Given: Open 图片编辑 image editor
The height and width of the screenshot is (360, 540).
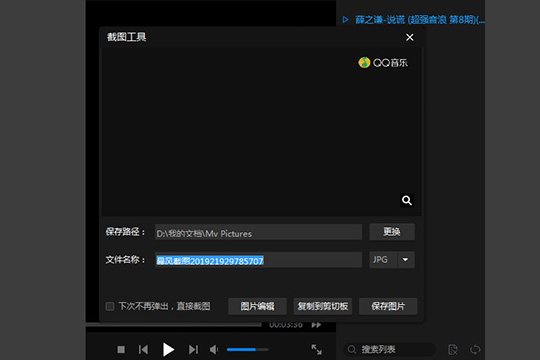Looking at the screenshot, I should point(257,306).
